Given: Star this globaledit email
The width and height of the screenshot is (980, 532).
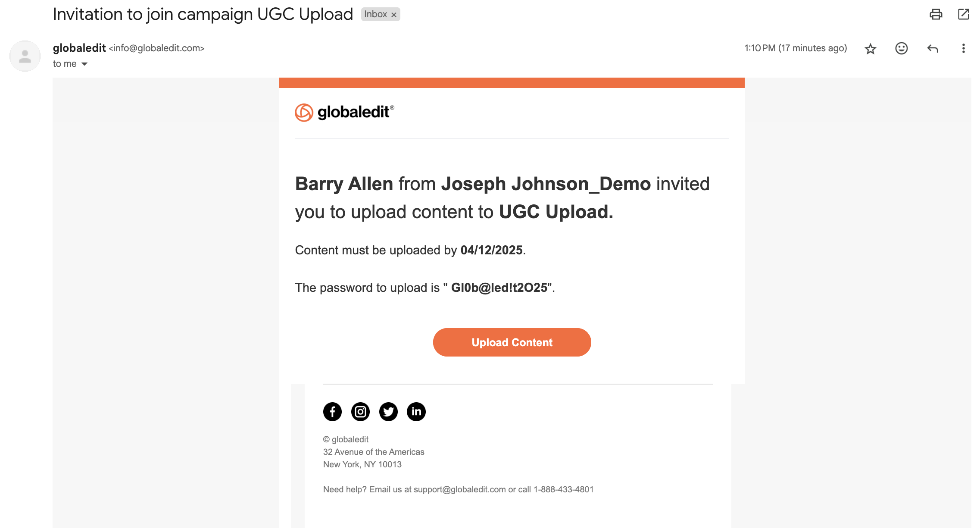Looking at the screenshot, I should pyautogui.click(x=871, y=49).
